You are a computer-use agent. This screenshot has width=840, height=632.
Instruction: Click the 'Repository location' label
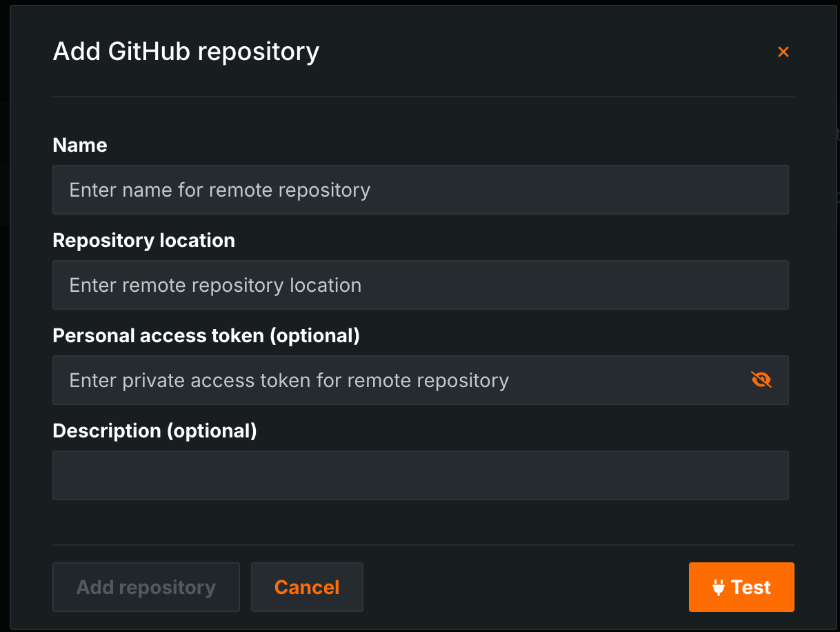click(x=143, y=240)
